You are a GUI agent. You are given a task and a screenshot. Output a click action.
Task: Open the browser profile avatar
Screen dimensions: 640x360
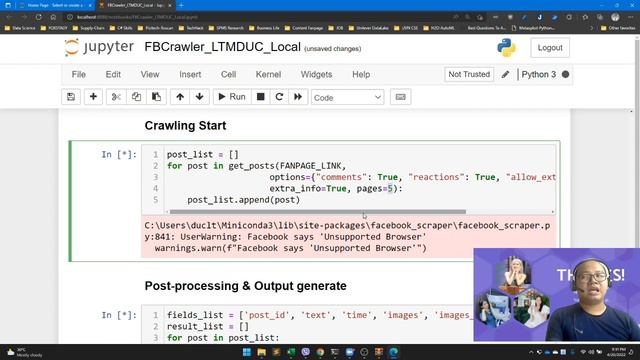pyautogui.click(x=615, y=17)
